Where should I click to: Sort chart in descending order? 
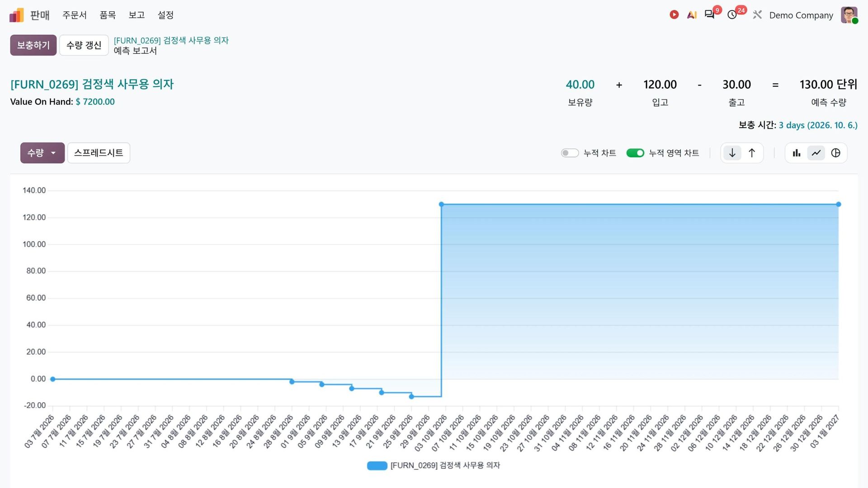[x=732, y=153]
